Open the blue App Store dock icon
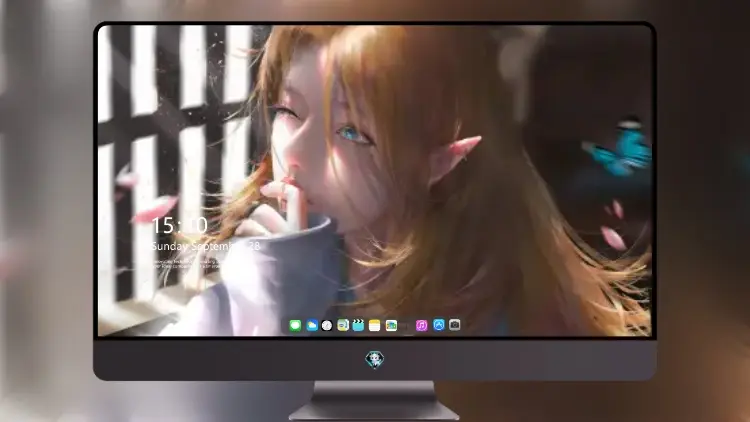This screenshot has height=422, width=750. [x=439, y=325]
